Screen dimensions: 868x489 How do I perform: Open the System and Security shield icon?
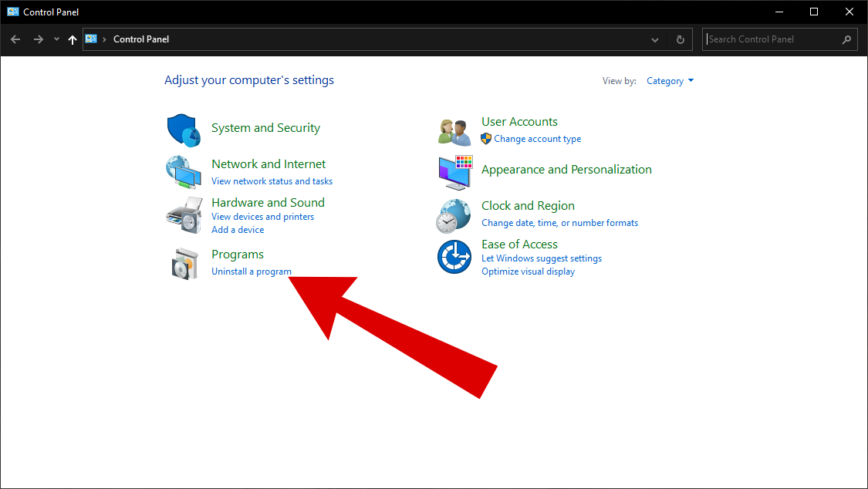pos(184,130)
